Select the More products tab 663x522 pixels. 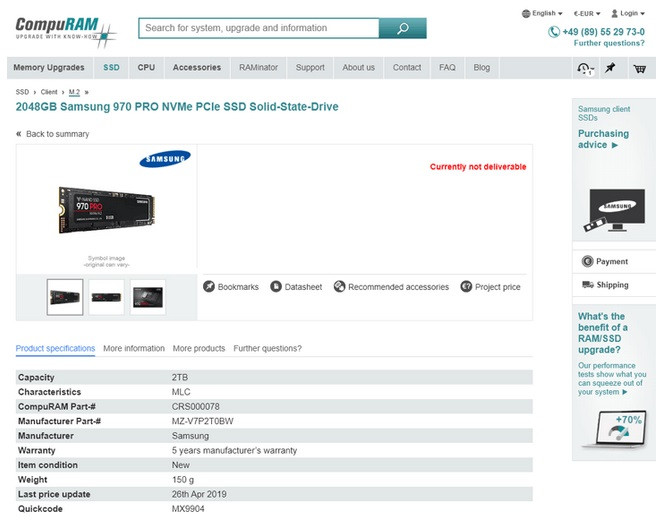coord(199,349)
